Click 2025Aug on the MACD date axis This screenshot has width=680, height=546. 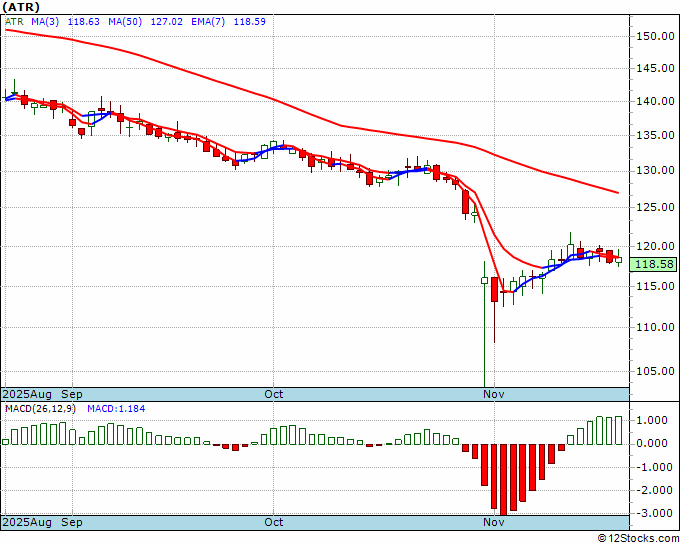27,522
